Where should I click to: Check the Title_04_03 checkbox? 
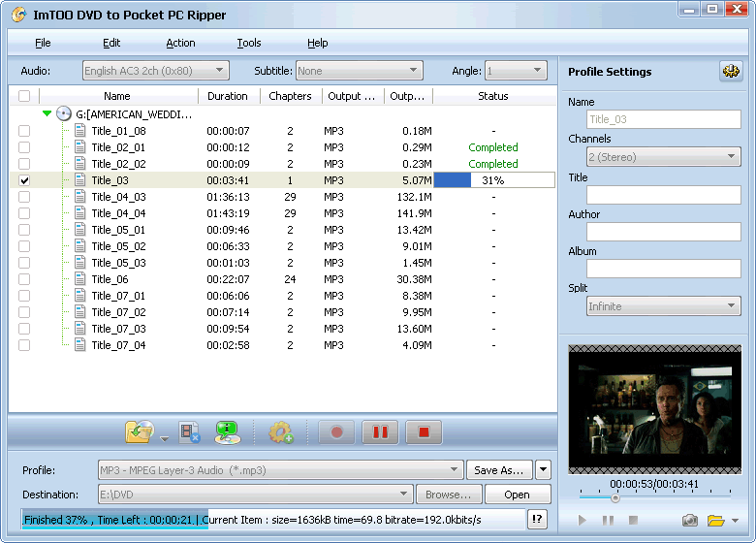(24, 197)
